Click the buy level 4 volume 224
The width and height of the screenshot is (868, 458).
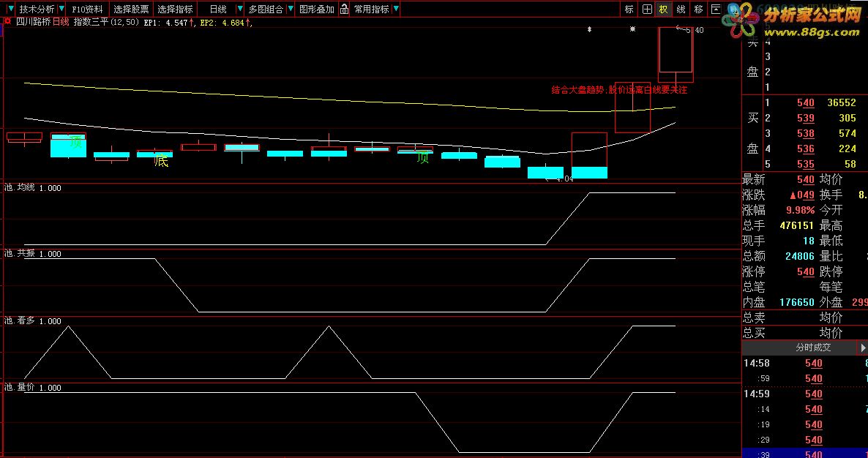(847, 149)
